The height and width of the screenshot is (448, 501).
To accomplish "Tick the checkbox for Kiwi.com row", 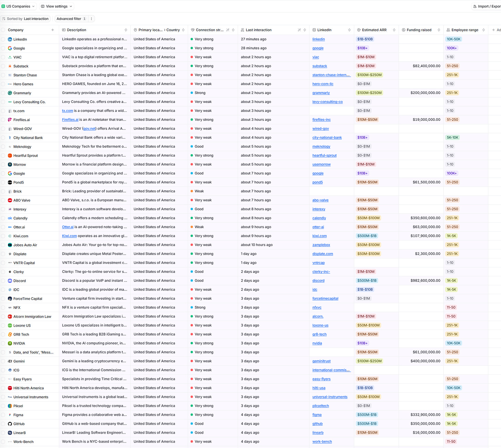I will pos(3,236).
